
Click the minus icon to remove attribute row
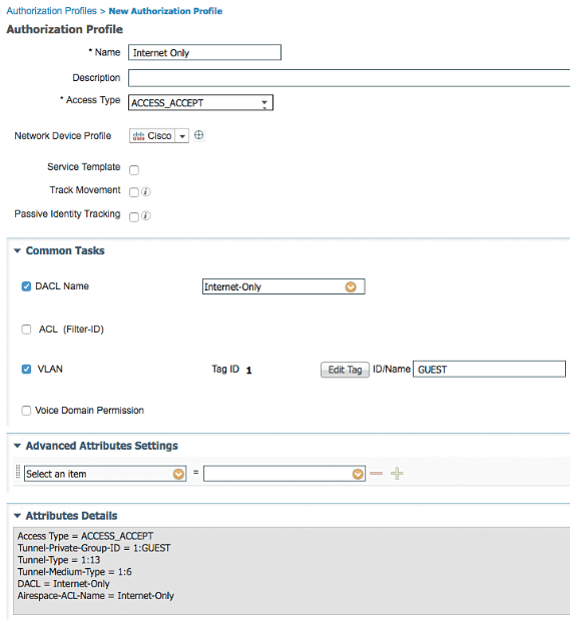(376, 473)
